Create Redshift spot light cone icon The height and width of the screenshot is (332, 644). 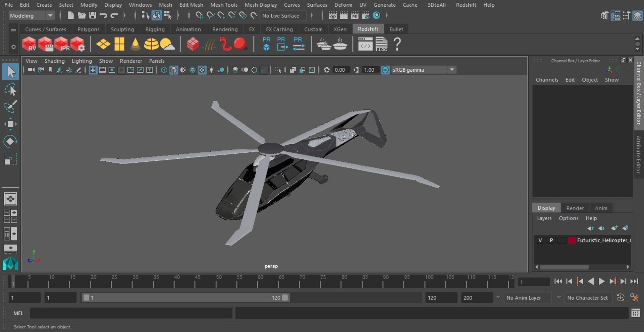coord(136,44)
